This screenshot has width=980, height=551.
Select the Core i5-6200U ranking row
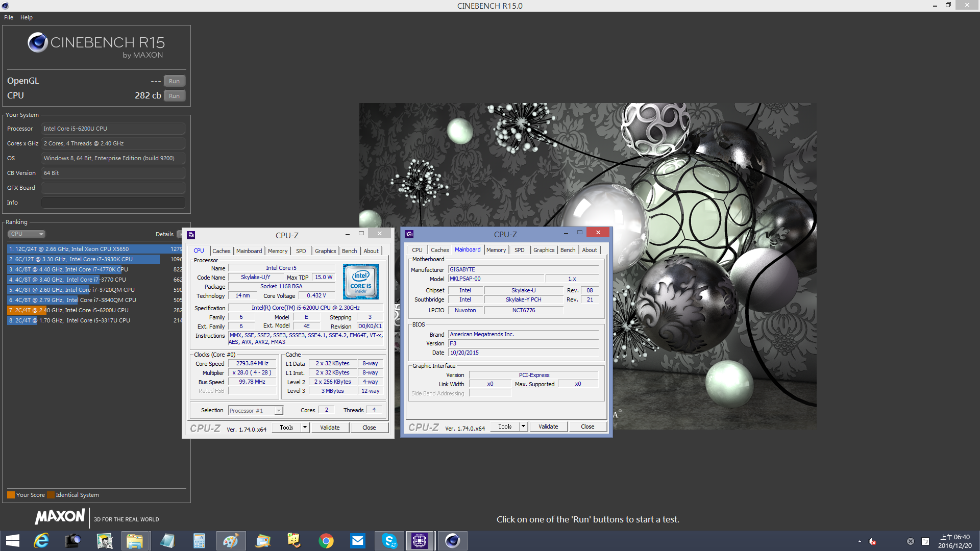pos(94,310)
